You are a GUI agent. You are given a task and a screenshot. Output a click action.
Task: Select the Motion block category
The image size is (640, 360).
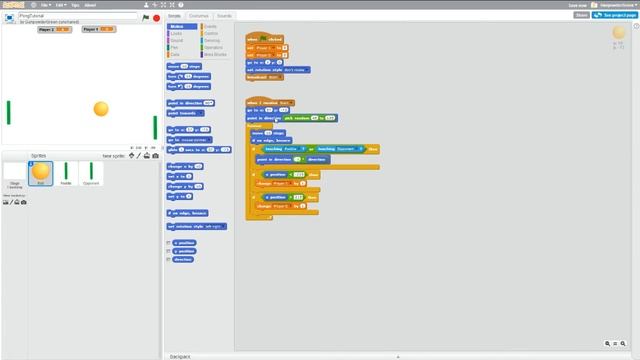click(182, 27)
